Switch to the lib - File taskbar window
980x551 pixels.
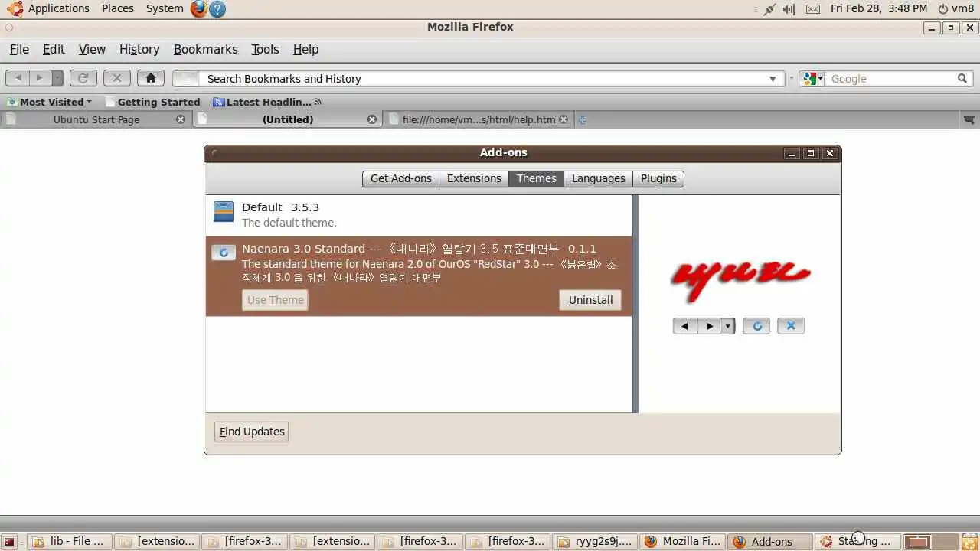pyautogui.click(x=69, y=542)
